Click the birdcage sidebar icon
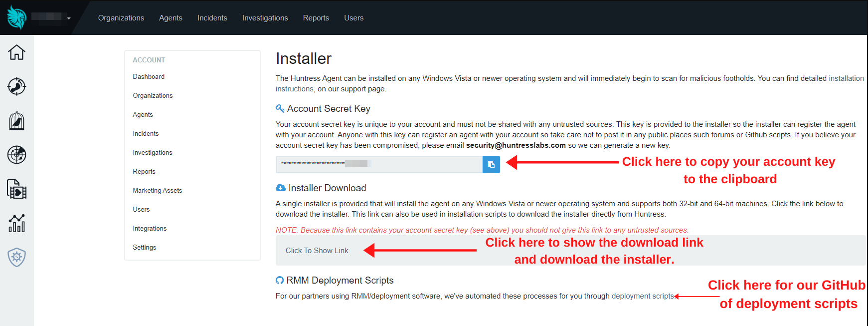The image size is (868, 326). (x=16, y=121)
